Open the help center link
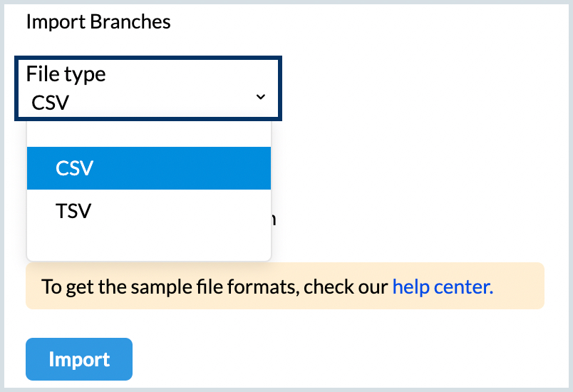 (x=443, y=287)
